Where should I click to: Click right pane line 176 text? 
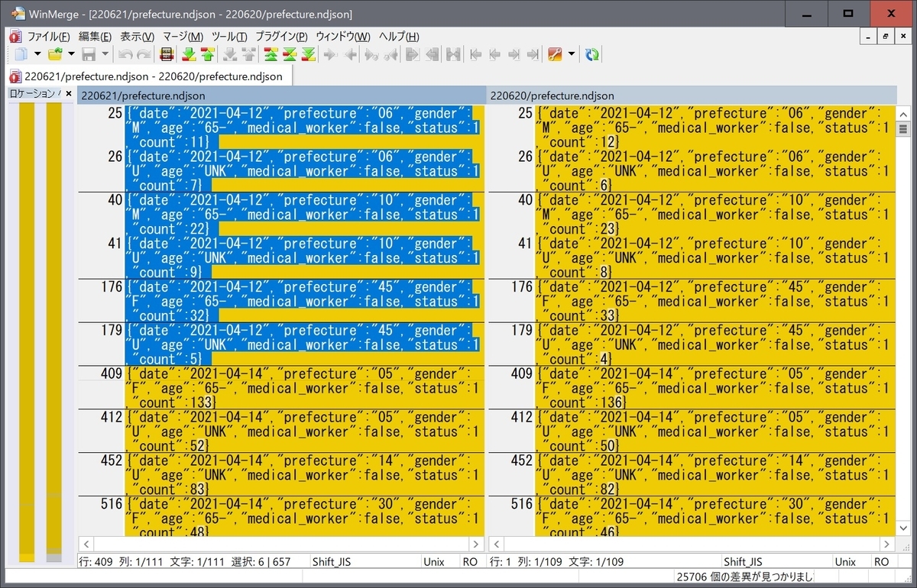coord(713,301)
